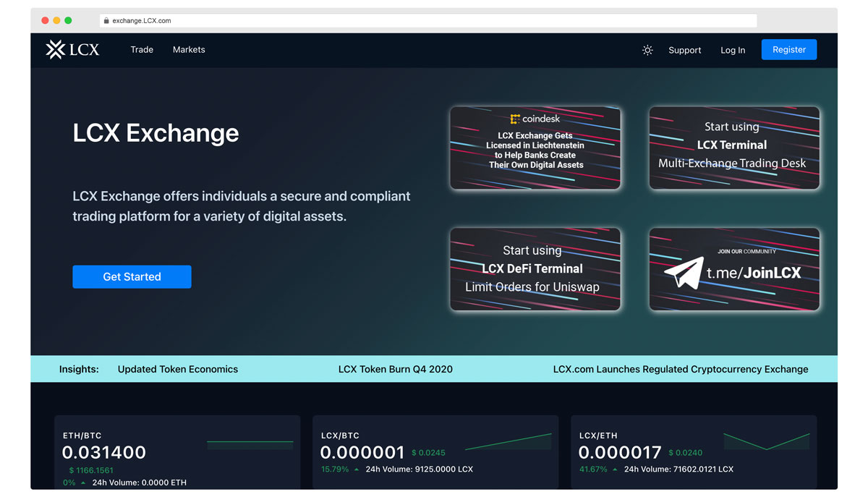Open the LCX Token Burn Q4 2020 article
Screen dimensions: 868x497
(x=395, y=369)
